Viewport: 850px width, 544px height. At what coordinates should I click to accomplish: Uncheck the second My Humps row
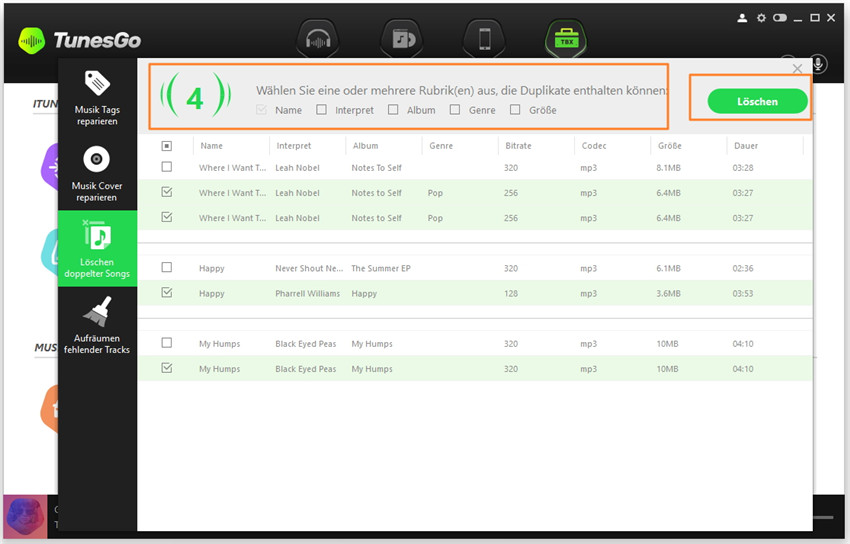167,368
